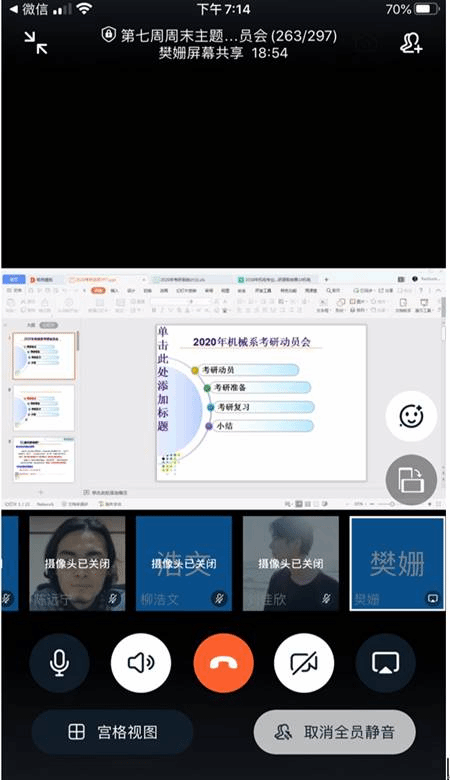The width and height of the screenshot is (450, 780).
Task: Toggle the speaker audio output button
Action: click(141, 663)
